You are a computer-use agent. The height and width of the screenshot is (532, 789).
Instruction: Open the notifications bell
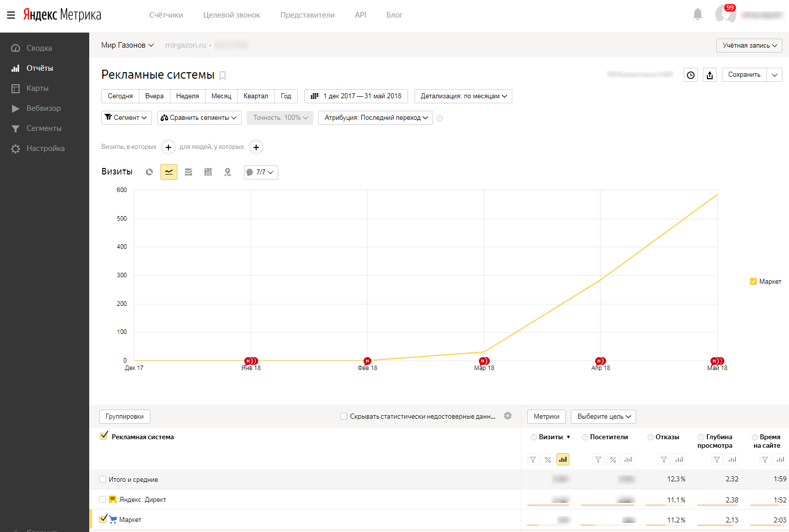pyautogui.click(x=698, y=14)
